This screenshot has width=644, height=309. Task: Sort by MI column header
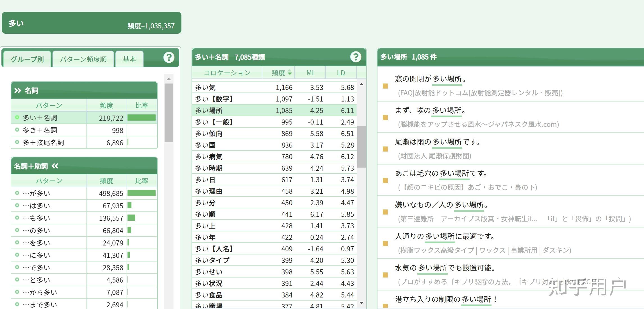pyautogui.click(x=310, y=73)
